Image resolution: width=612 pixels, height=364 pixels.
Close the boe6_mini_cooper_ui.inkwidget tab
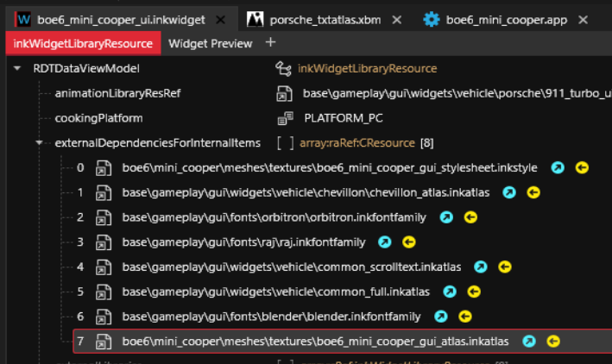tap(221, 19)
